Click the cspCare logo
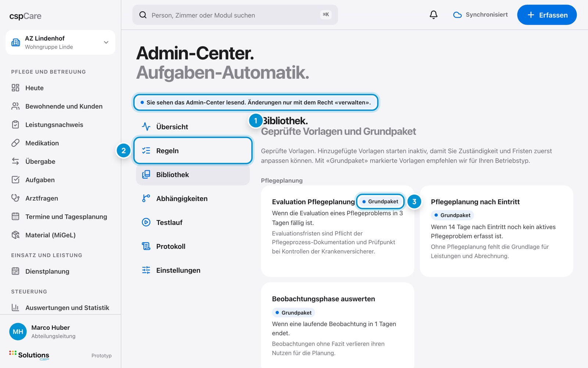Screen dimensions: 588x368 [x=25, y=16]
